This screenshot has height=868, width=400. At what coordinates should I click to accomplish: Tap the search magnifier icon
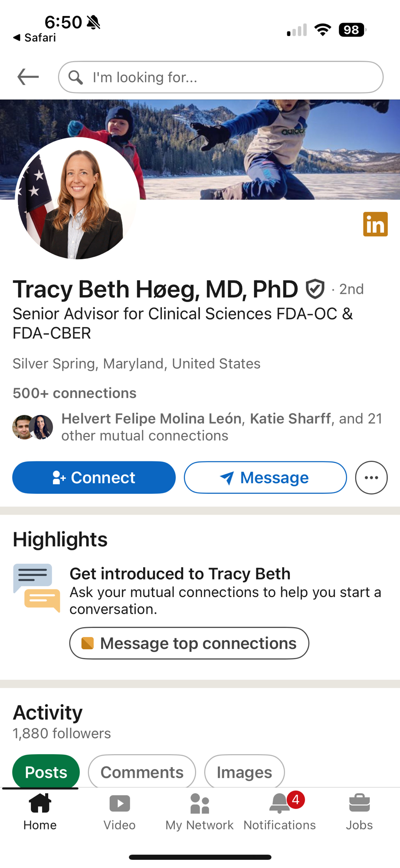pyautogui.click(x=75, y=77)
